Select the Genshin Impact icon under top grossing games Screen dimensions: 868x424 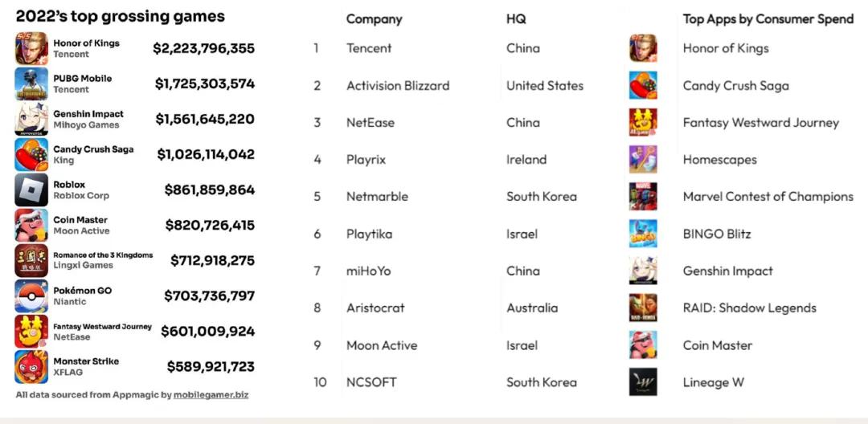pyautogui.click(x=31, y=120)
